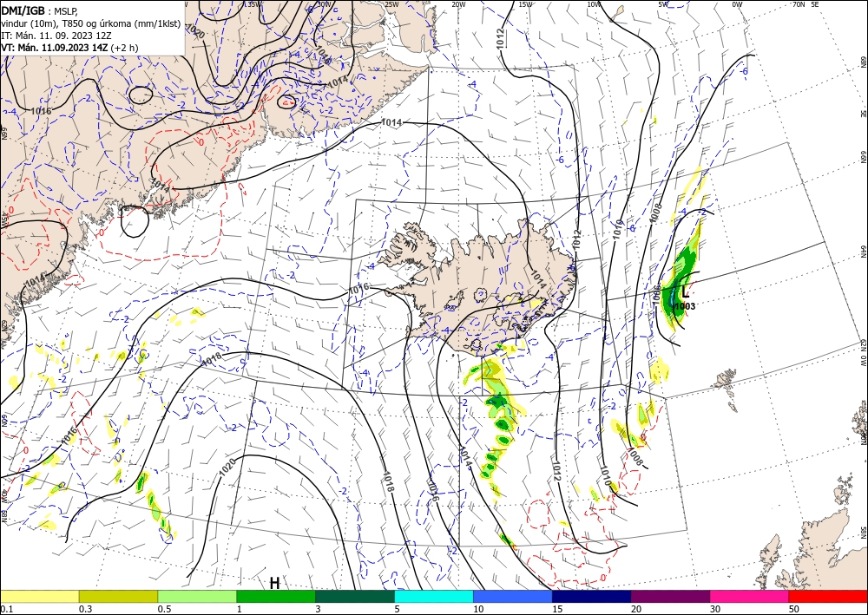The width and height of the screenshot is (868, 615).
Task: Click the '1003' pressure value
Action: pyautogui.click(x=686, y=306)
